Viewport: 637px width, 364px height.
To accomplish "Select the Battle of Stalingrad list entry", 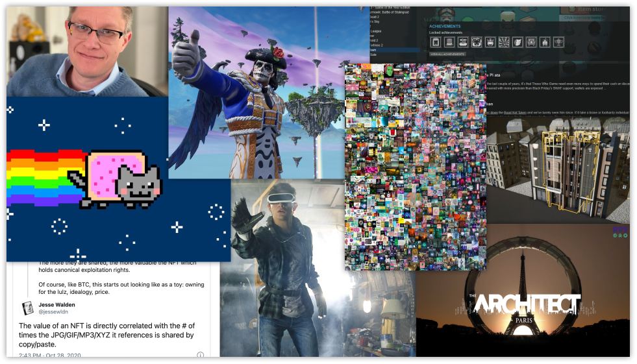I will point(389,12).
